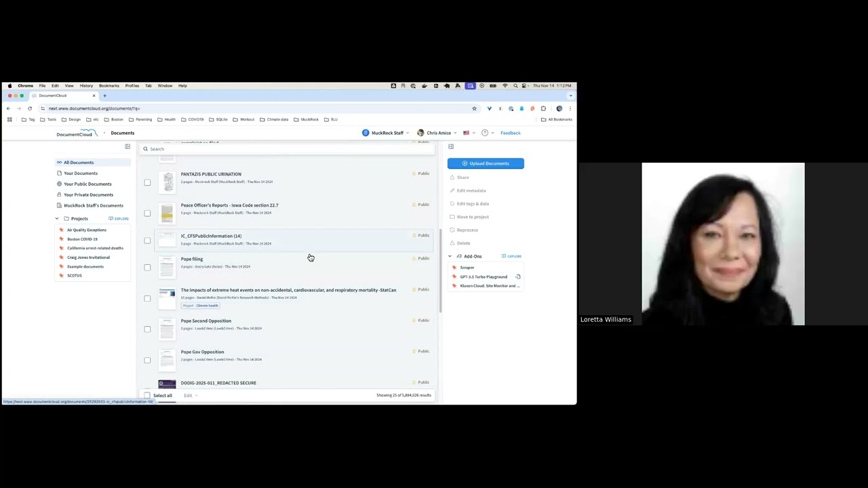Open the Chris Amico user dropdown

[437, 133]
